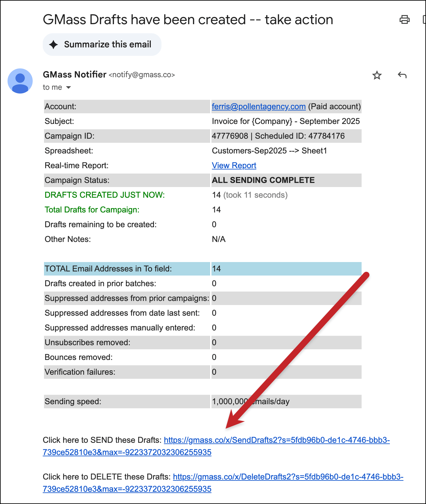Click the Campaign ID value 47776908
Image resolution: width=426 pixels, height=504 pixels.
point(230,136)
